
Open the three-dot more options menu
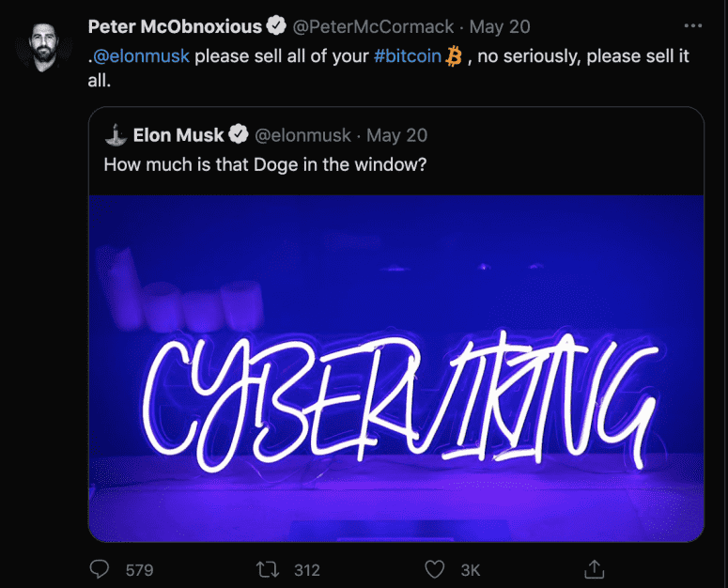point(693,26)
